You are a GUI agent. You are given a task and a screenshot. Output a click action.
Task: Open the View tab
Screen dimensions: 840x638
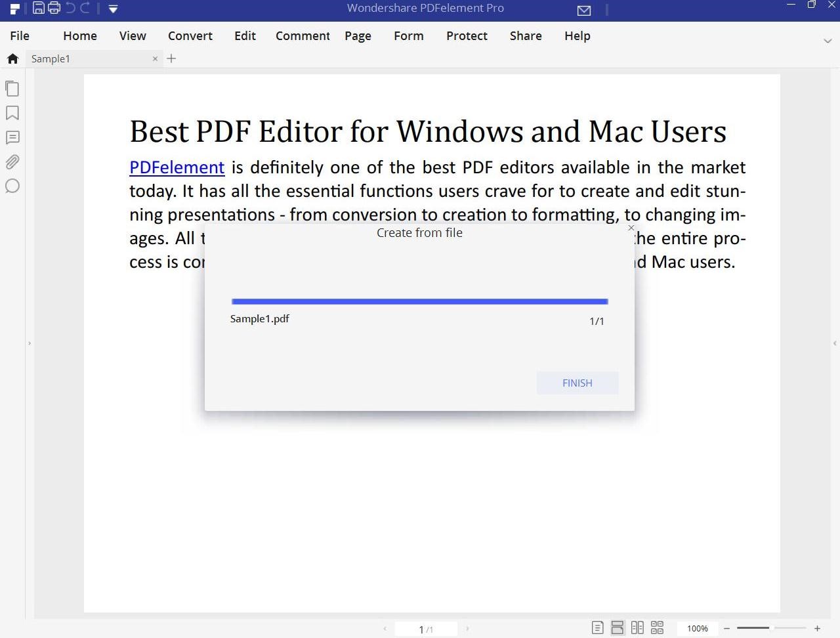click(x=133, y=36)
